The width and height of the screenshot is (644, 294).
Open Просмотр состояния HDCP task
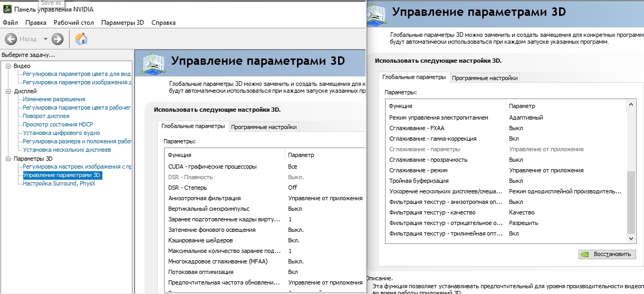coord(58,124)
